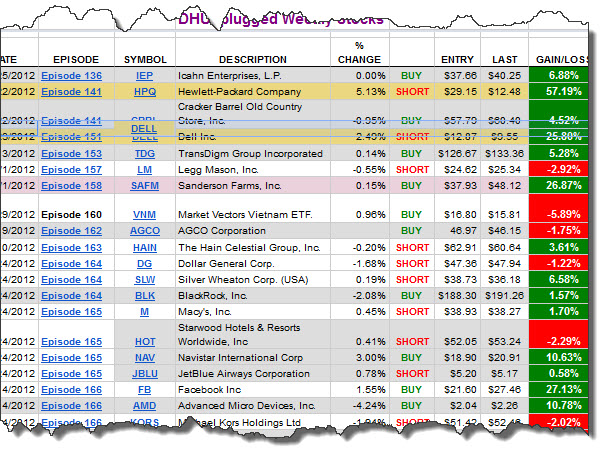Click the HPQ symbol link

coord(145,92)
